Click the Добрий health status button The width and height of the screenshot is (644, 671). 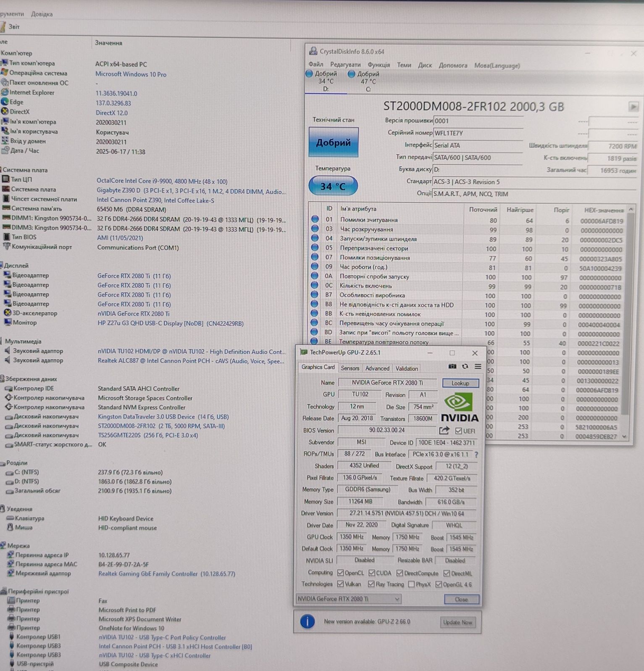click(x=334, y=142)
